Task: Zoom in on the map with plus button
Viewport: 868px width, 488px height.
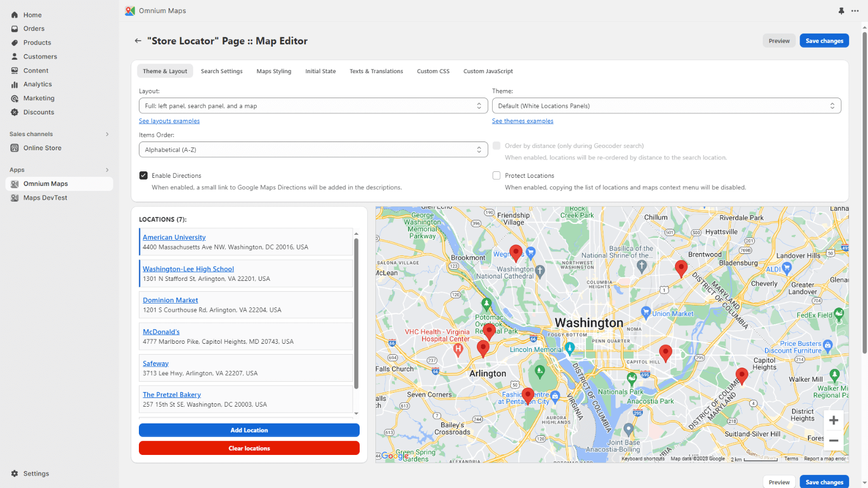Action: tap(834, 420)
